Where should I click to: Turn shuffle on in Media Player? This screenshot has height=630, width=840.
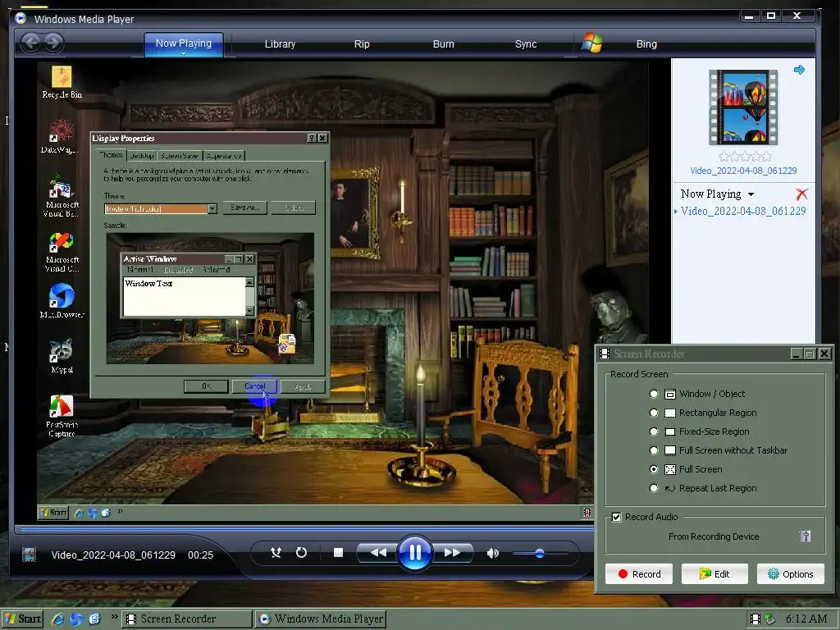click(x=276, y=552)
